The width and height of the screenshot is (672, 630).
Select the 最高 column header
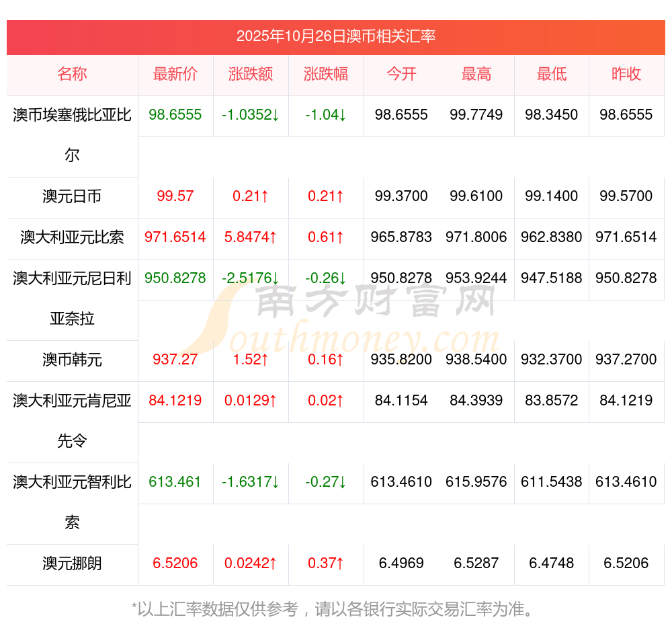(476, 75)
